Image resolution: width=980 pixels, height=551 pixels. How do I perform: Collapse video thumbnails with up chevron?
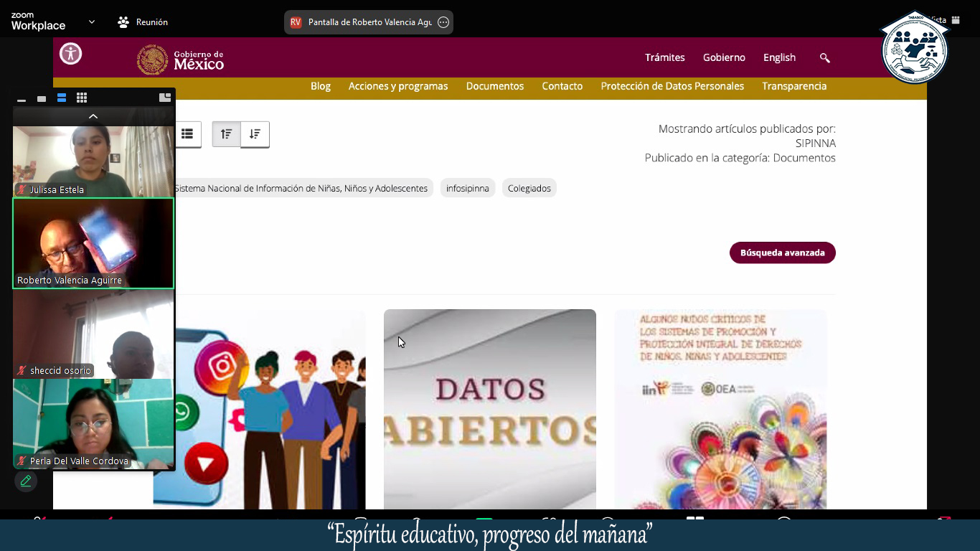[x=93, y=116]
